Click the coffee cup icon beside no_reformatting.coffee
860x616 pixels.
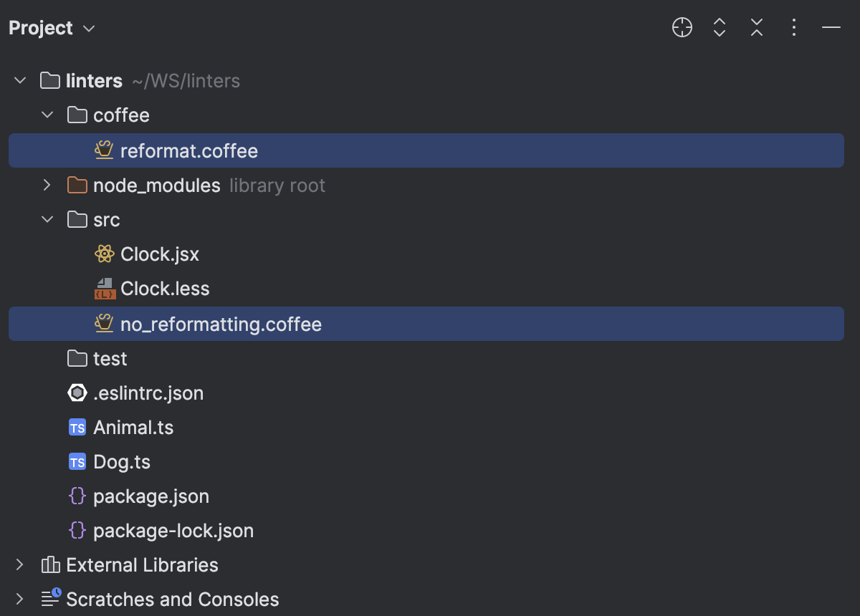pos(104,324)
